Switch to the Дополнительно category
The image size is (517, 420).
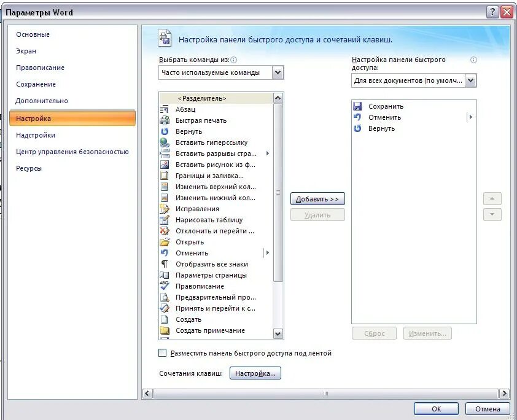tap(42, 101)
